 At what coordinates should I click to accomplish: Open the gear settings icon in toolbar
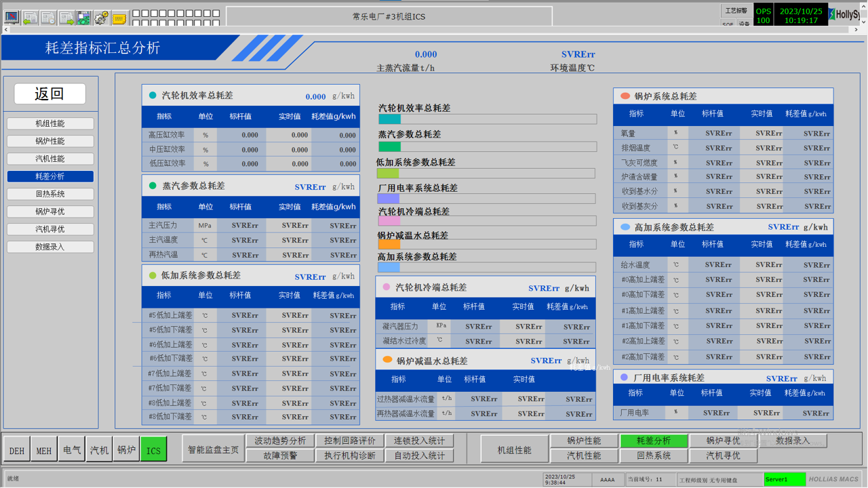coord(101,18)
